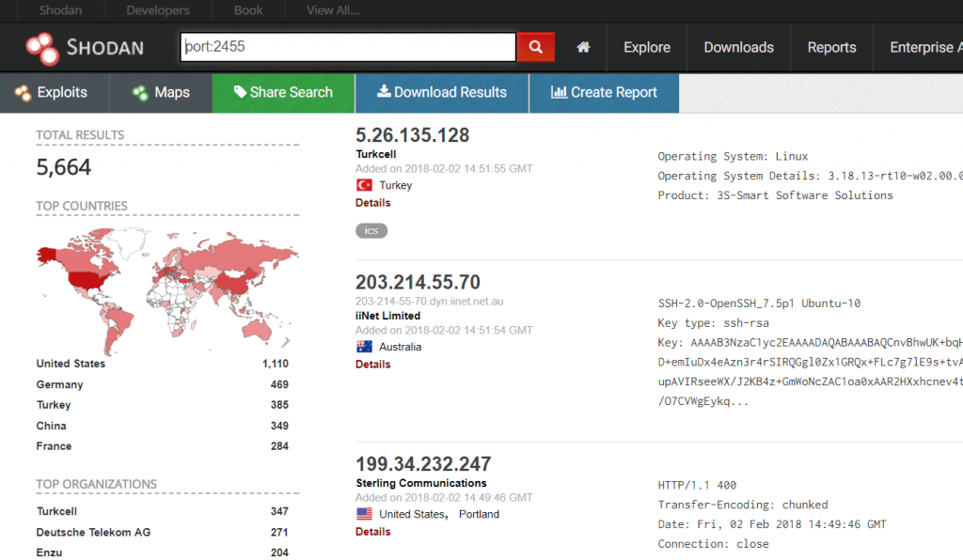Open the Downloads menu
963x560 pixels.
click(x=738, y=47)
